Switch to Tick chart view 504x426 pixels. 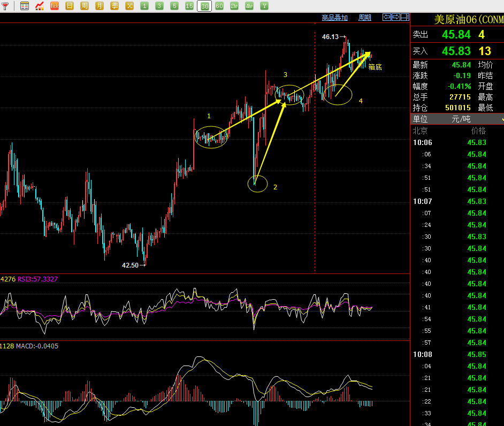[55, 6]
